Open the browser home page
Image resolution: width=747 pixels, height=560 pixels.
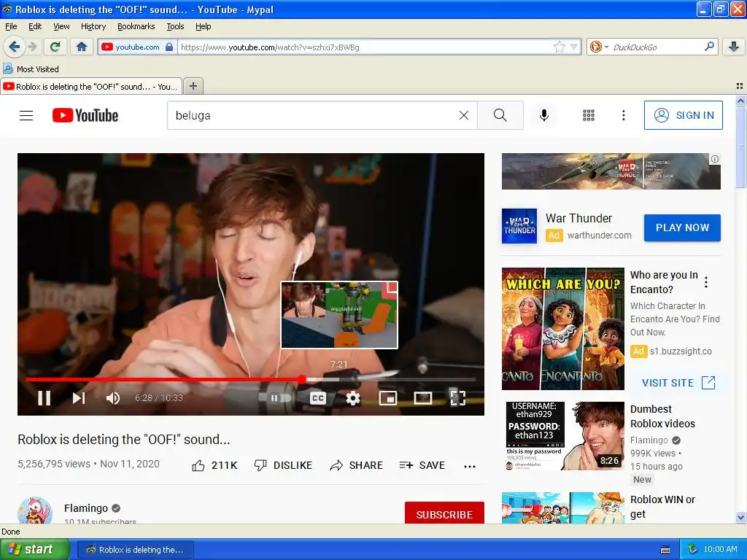82,47
